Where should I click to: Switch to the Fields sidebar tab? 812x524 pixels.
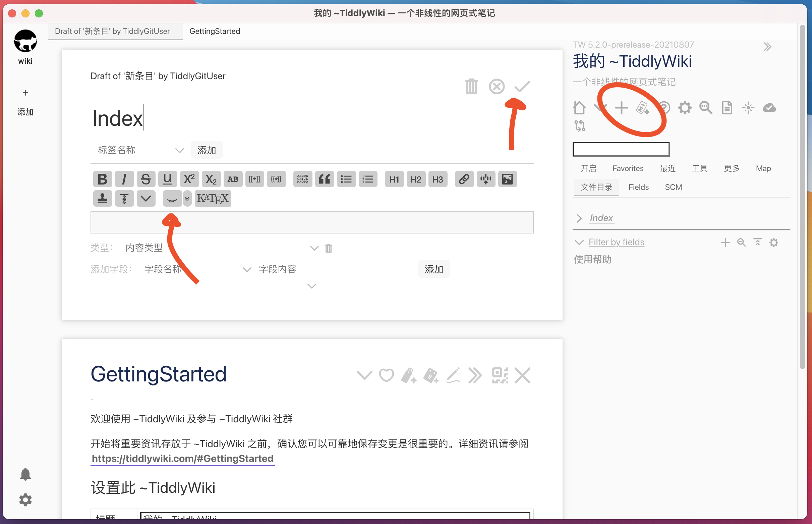pyautogui.click(x=638, y=187)
